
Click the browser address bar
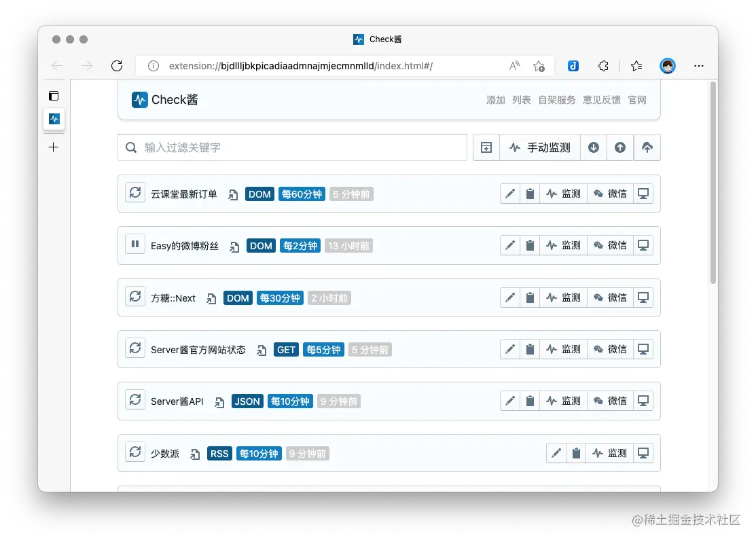tap(345, 66)
